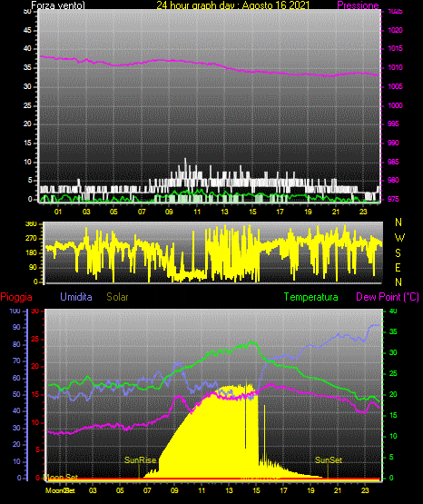This screenshot has height=504, width=423.
Task: Click the Solar legend label
Action: tap(118, 297)
